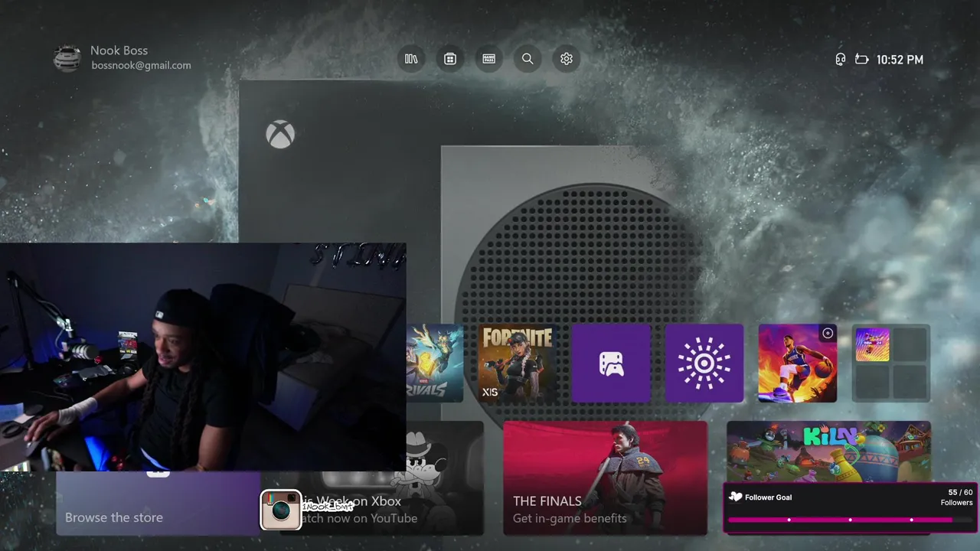Click the streamer webcam overlay

203,357
